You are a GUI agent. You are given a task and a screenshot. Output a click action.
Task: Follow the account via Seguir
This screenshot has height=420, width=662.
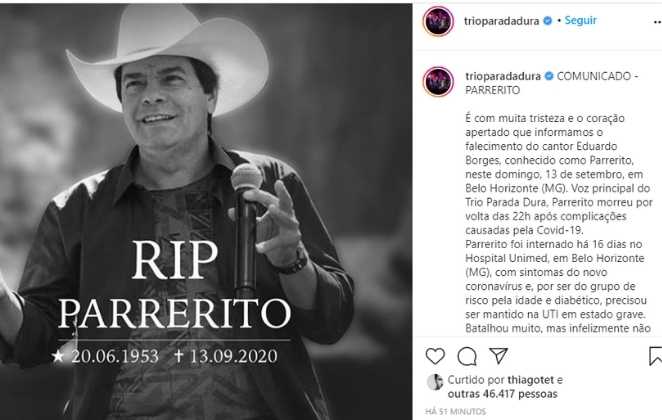(x=581, y=20)
